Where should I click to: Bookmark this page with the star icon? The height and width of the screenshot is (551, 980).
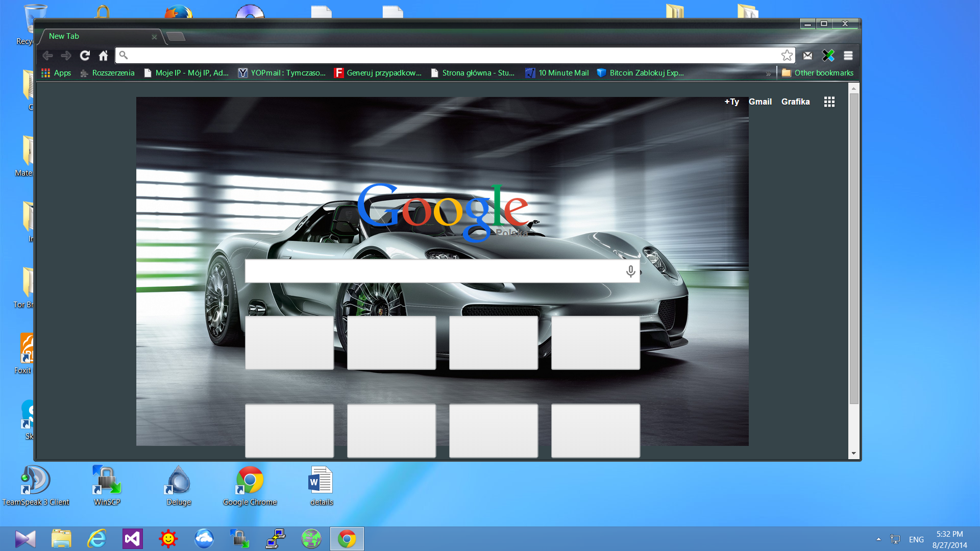tap(787, 55)
